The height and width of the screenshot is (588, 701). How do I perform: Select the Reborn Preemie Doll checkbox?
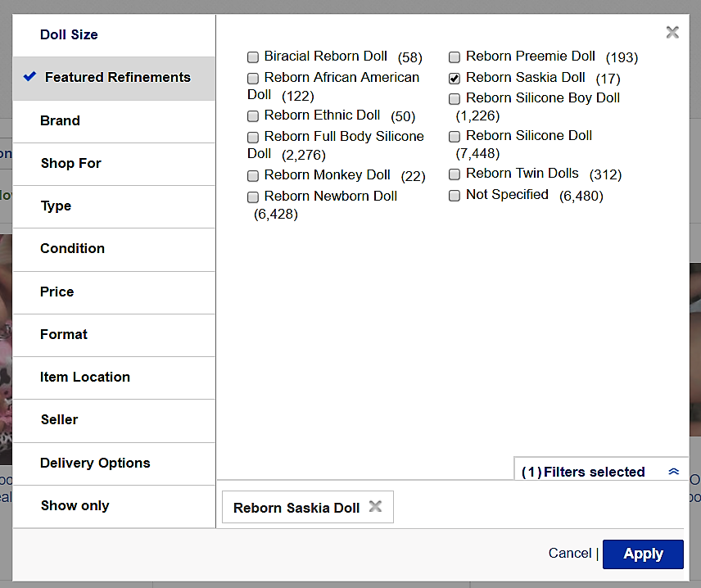[x=455, y=57]
